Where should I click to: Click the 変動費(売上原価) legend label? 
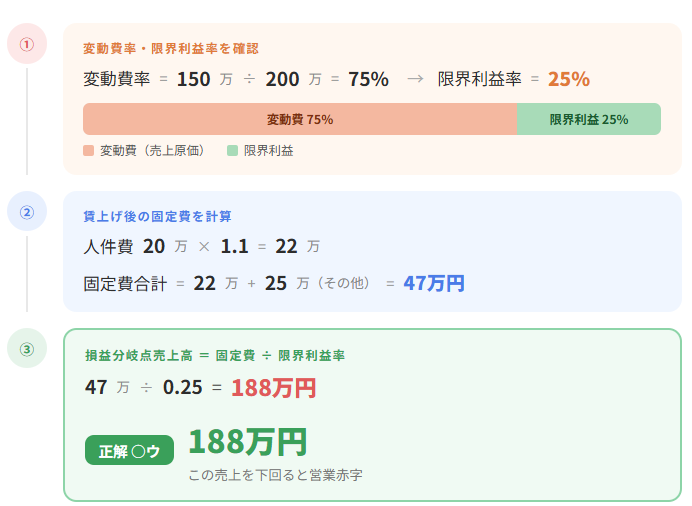152,150
